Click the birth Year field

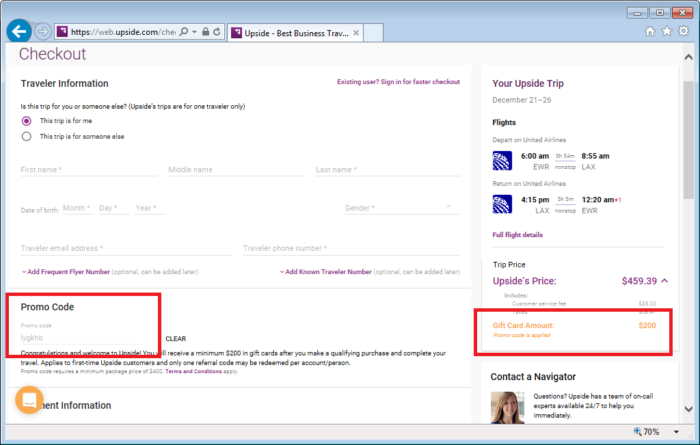[x=150, y=208]
